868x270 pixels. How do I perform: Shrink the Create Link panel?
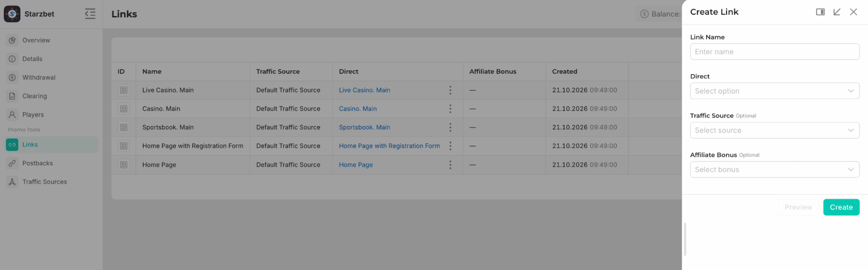pos(836,12)
